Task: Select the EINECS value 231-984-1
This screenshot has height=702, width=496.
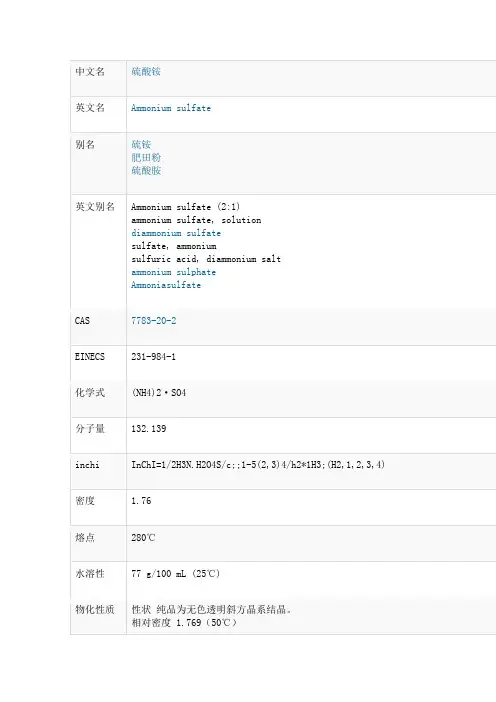Action: click(154, 357)
